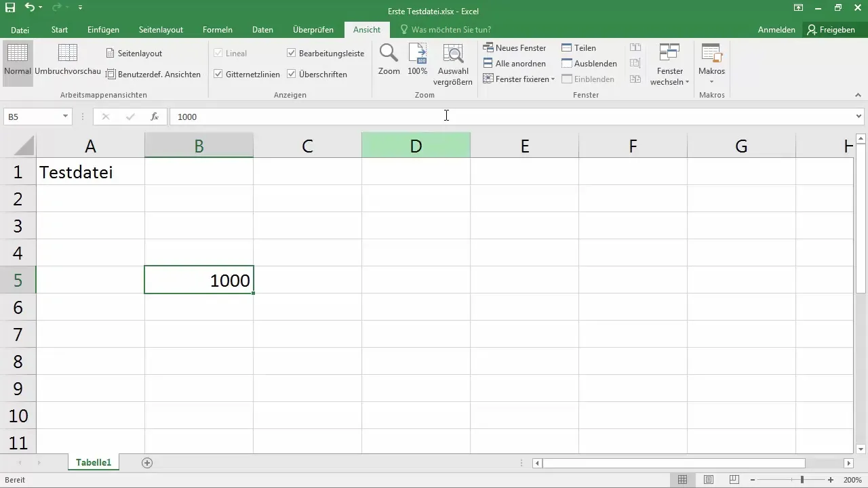Select Seitenlayout view in Arbeitsmappenansichten
This screenshot has width=868, height=488.
tap(134, 53)
